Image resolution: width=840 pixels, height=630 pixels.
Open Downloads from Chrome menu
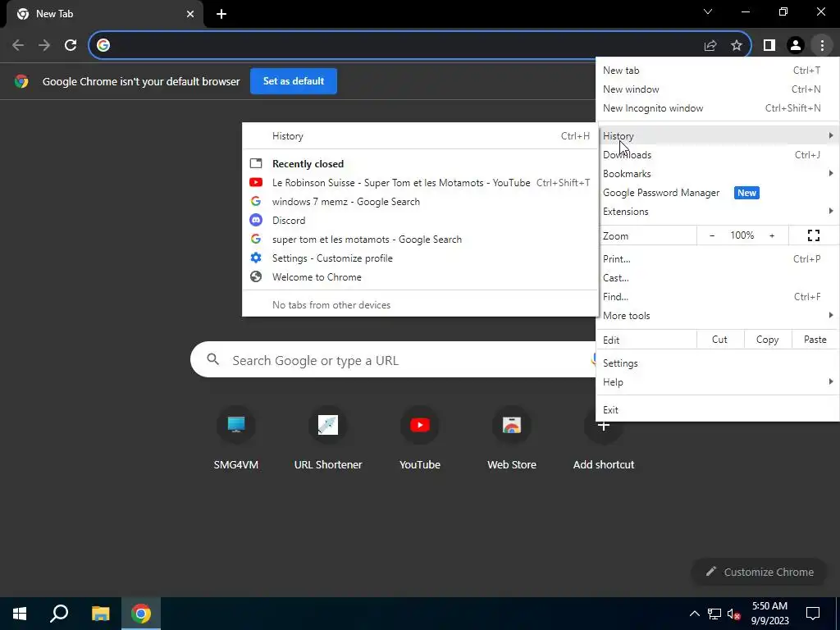(x=717, y=155)
